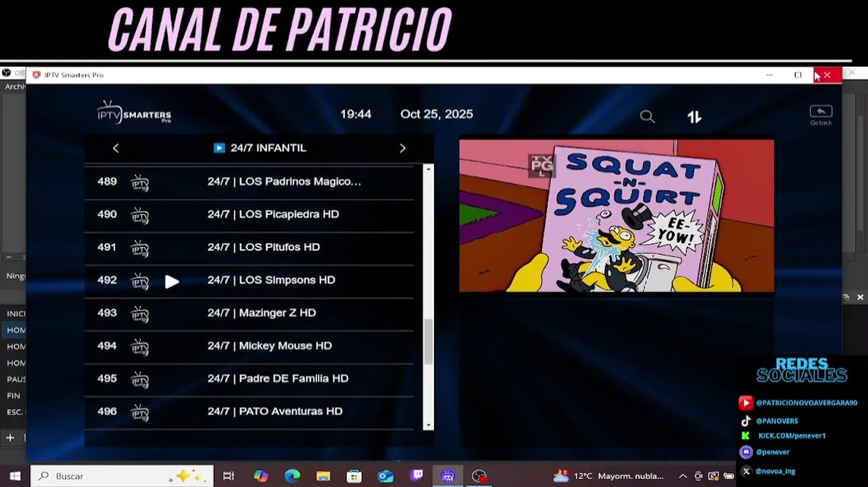
Task: Show hidden system tray icons
Action: point(683,476)
